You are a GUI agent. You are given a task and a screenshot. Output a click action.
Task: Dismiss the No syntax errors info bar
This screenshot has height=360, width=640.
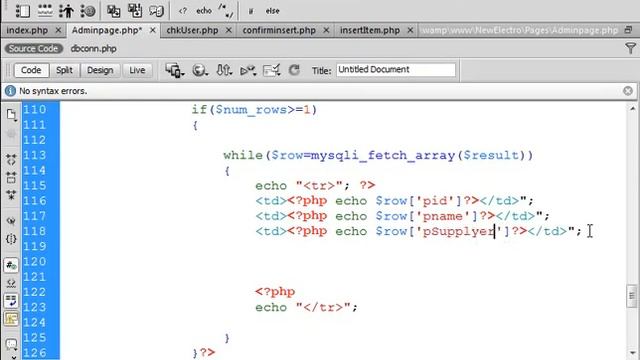[628, 91]
